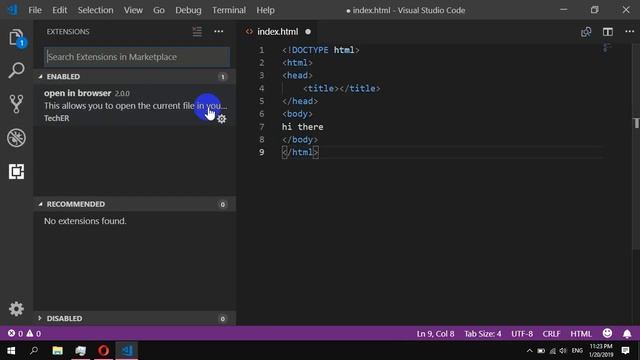Open the Search view in activity bar
Viewport: 640px width, 360px height.
pos(16,71)
